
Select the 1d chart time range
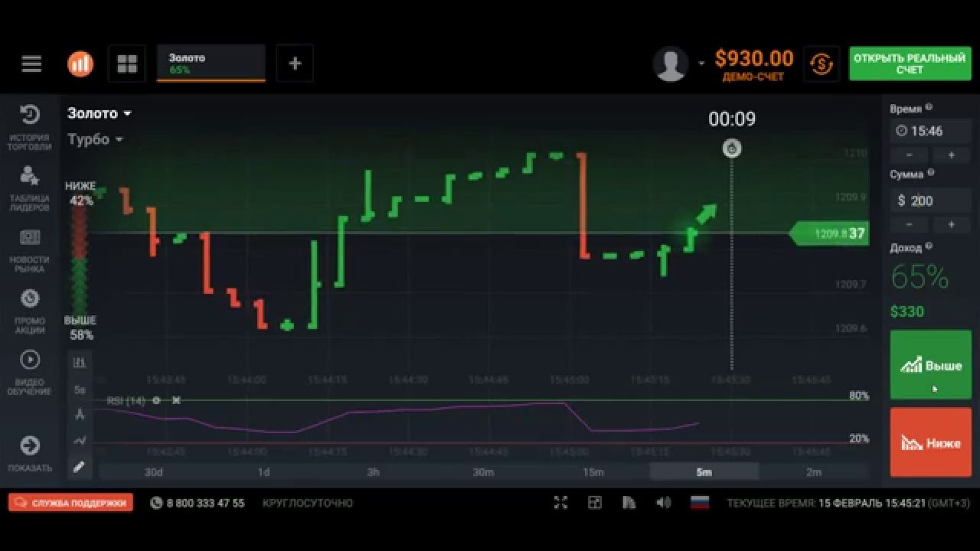pos(263,472)
